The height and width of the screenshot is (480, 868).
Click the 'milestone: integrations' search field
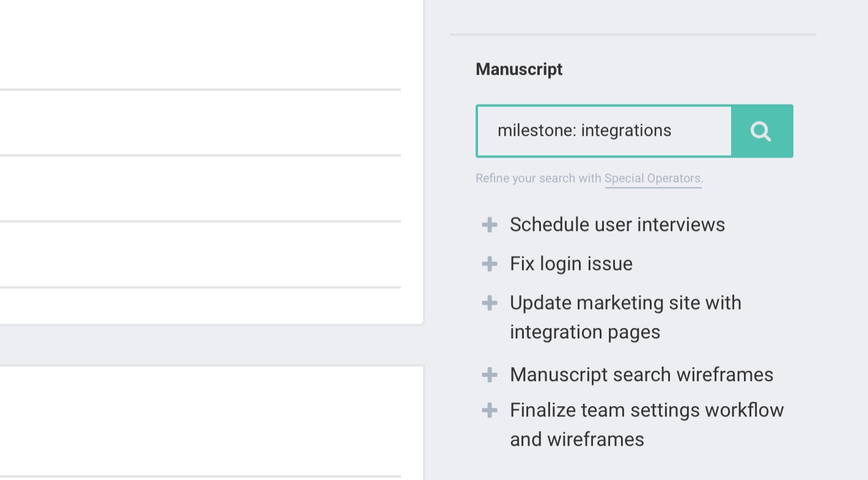tap(604, 131)
